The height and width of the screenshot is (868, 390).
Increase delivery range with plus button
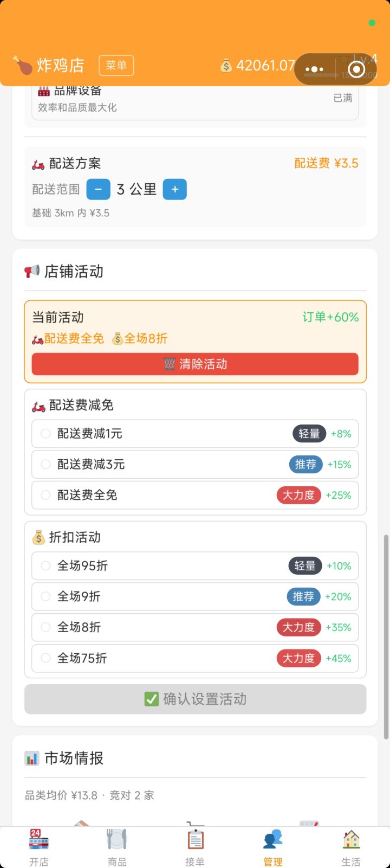174,189
